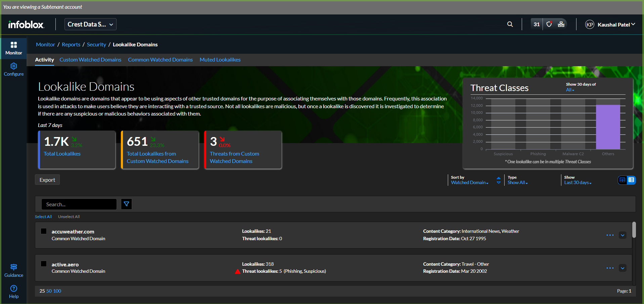Open the filter funnel next to Search
Viewport: 644px width, 304px height.
coord(126,204)
